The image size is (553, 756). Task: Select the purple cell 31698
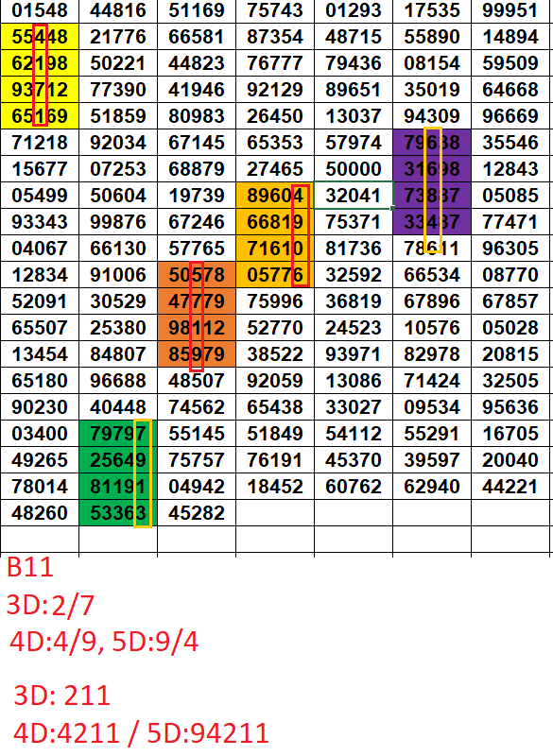point(432,169)
